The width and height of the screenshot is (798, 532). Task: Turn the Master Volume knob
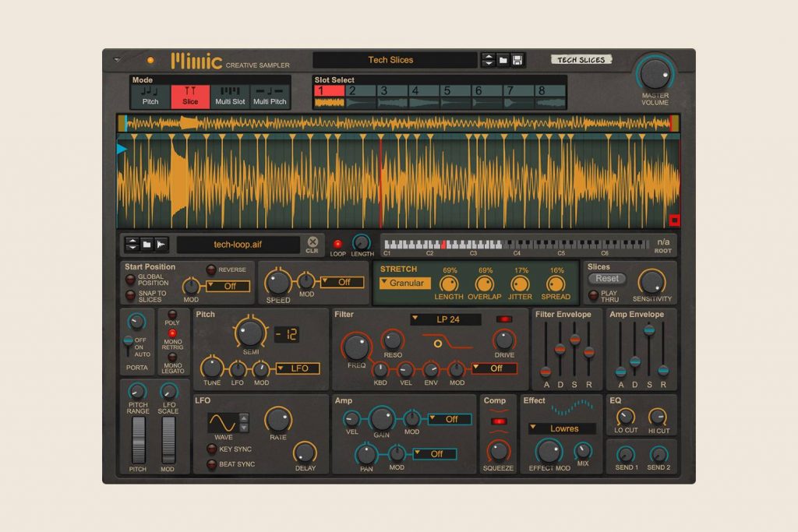(x=653, y=72)
